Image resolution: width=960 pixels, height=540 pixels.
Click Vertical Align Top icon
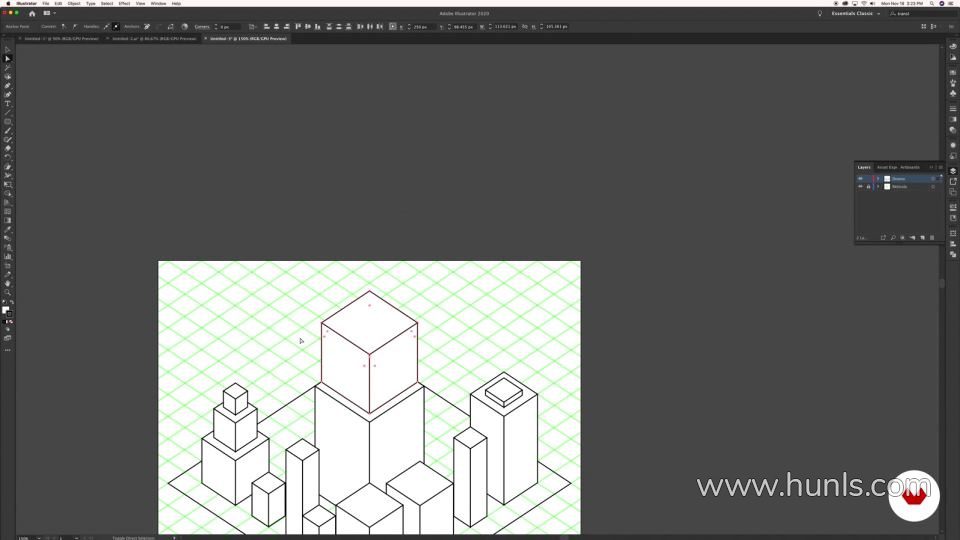point(298,27)
